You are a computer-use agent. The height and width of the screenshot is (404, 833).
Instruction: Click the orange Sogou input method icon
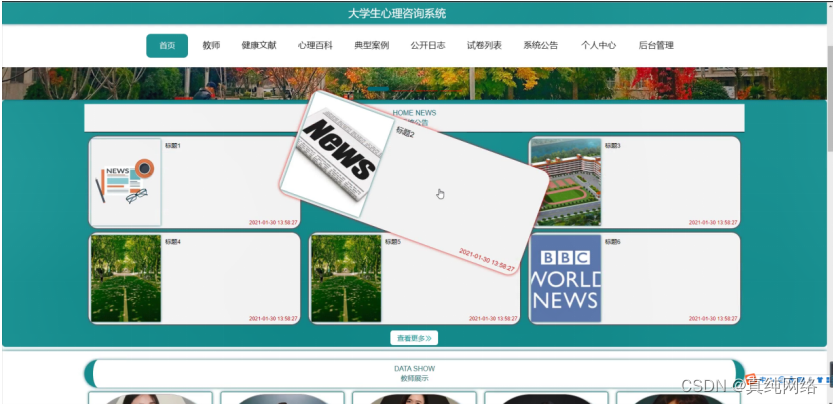(x=750, y=379)
